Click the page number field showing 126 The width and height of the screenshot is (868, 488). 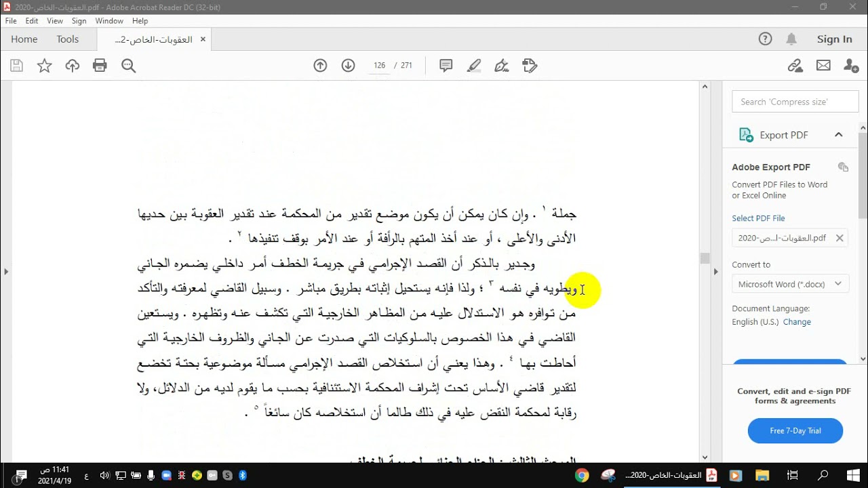coord(379,66)
